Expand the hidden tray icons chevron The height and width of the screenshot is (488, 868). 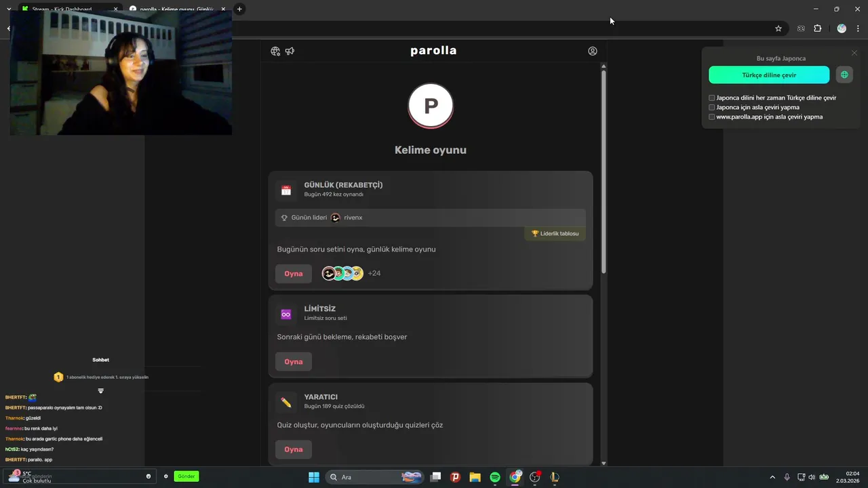[x=772, y=477]
